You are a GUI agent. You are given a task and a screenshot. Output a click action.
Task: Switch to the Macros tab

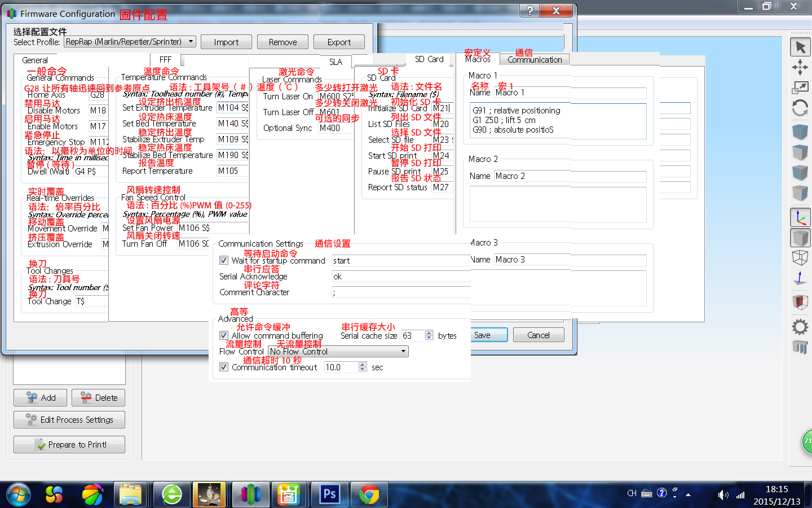[478, 59]
